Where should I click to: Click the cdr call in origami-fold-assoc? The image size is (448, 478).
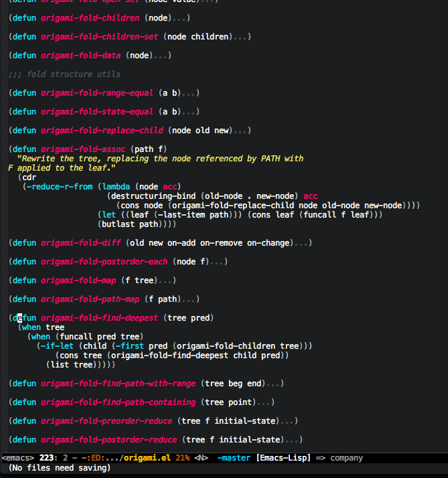[x=29, y=177]
